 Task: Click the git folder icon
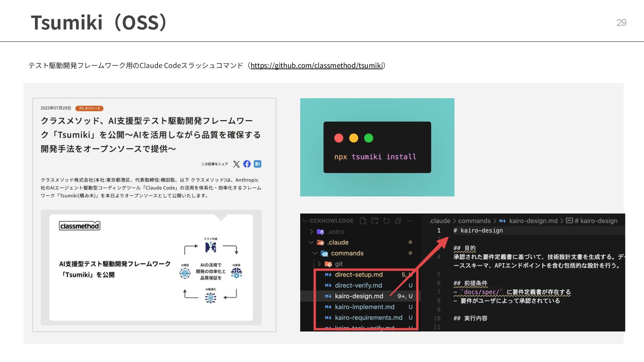pos(328,264)
